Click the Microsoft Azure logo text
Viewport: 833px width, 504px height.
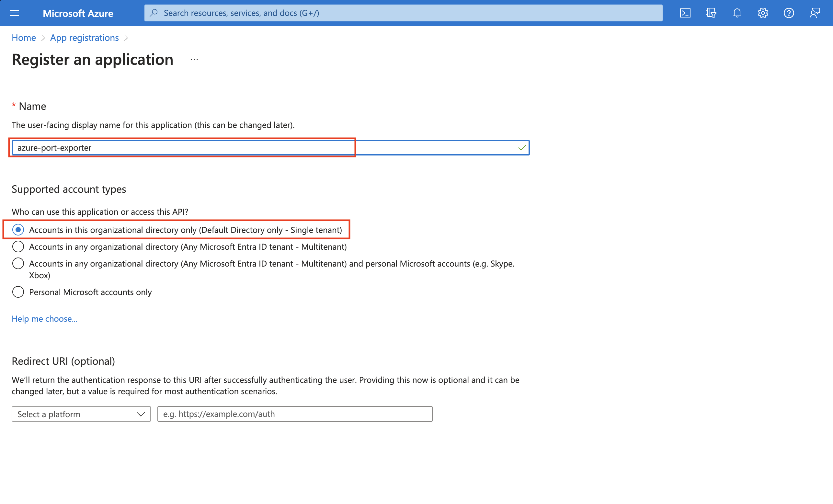(x=78, y=13)
